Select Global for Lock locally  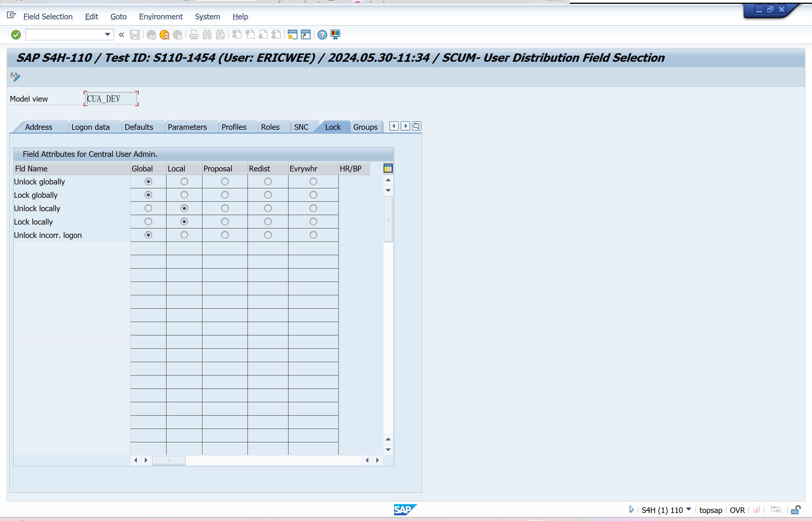[x=148, y=222]
